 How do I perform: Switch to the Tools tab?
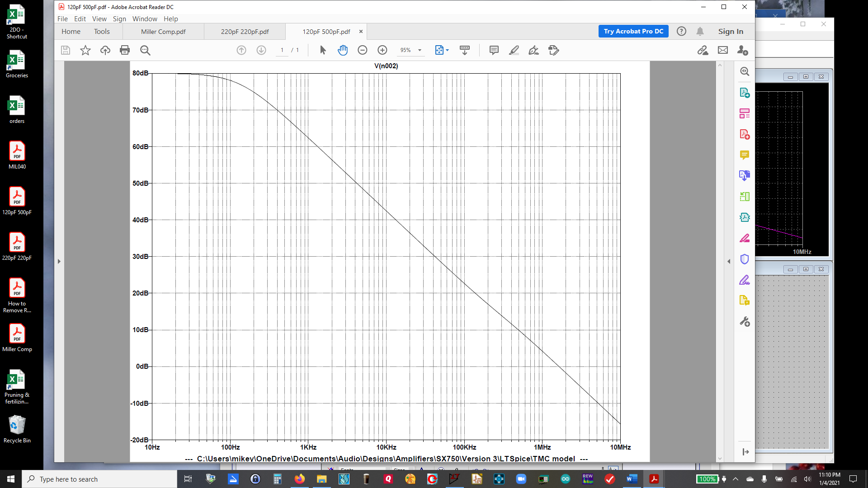pyautogui.click(x=102, y=31)
